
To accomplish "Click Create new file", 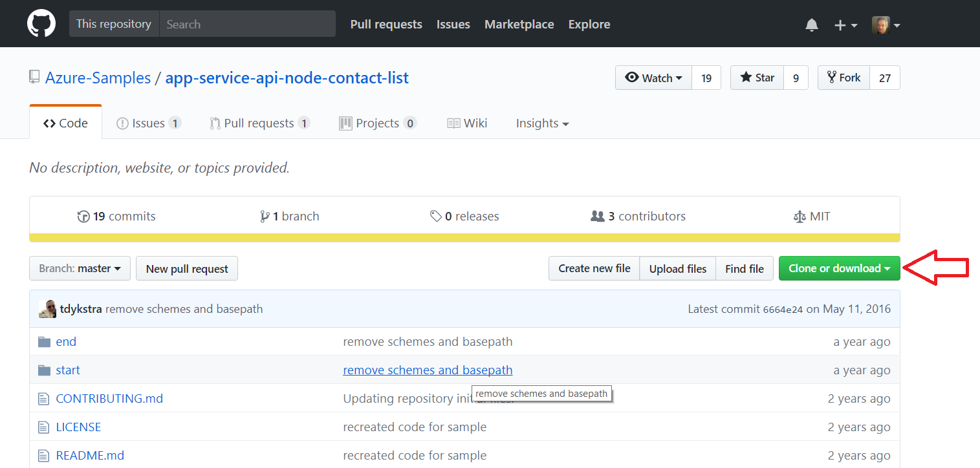I will 594,268.
